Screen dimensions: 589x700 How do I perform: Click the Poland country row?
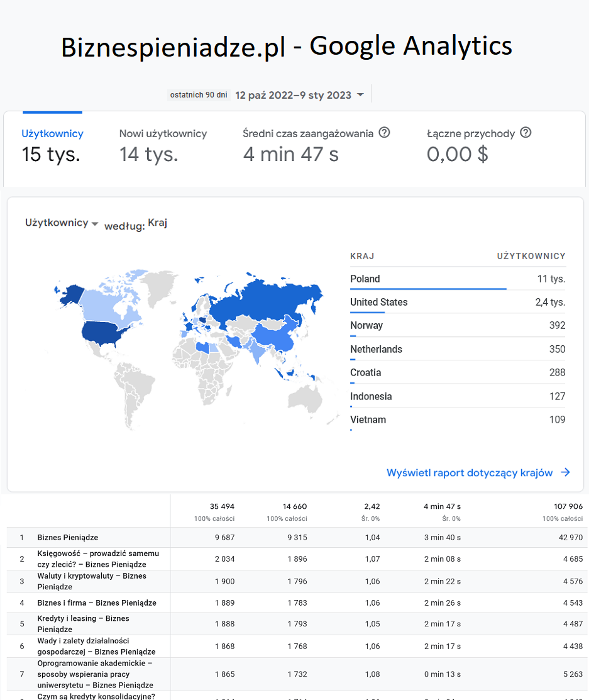pyautogui.click(x=458, y=279)
